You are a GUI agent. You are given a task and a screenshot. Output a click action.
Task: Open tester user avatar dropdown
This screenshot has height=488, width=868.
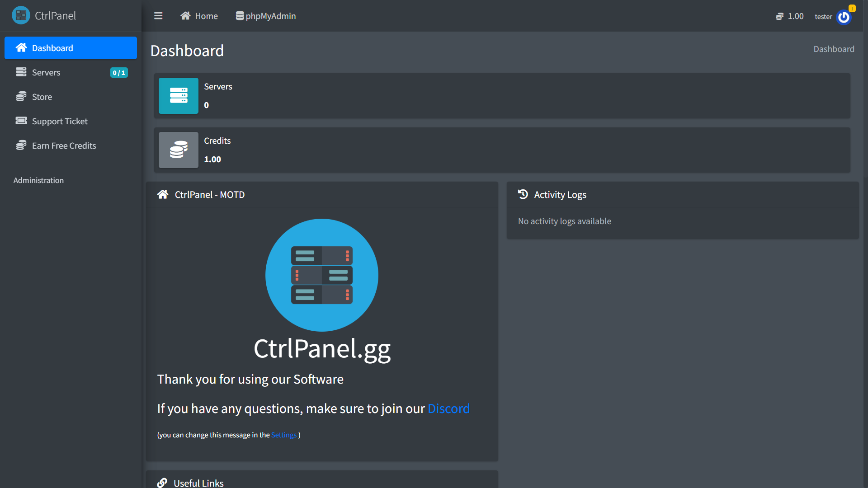coord(844,17)
